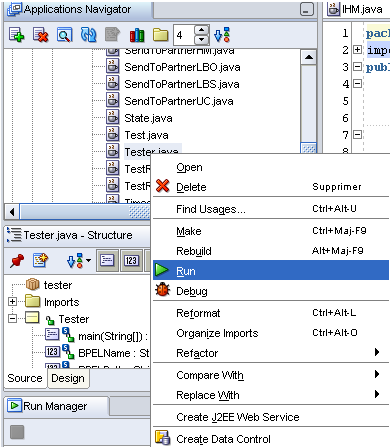
Task: Toggle the show methods button in Structure toolbar
Action: coord(107,260)
